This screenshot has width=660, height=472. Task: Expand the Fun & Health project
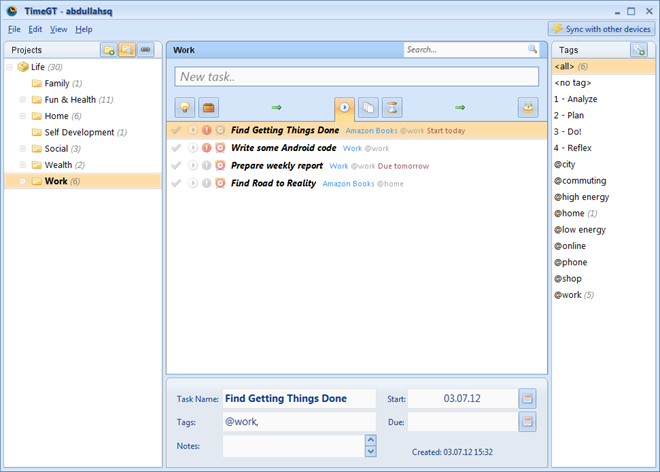(23, 100)
